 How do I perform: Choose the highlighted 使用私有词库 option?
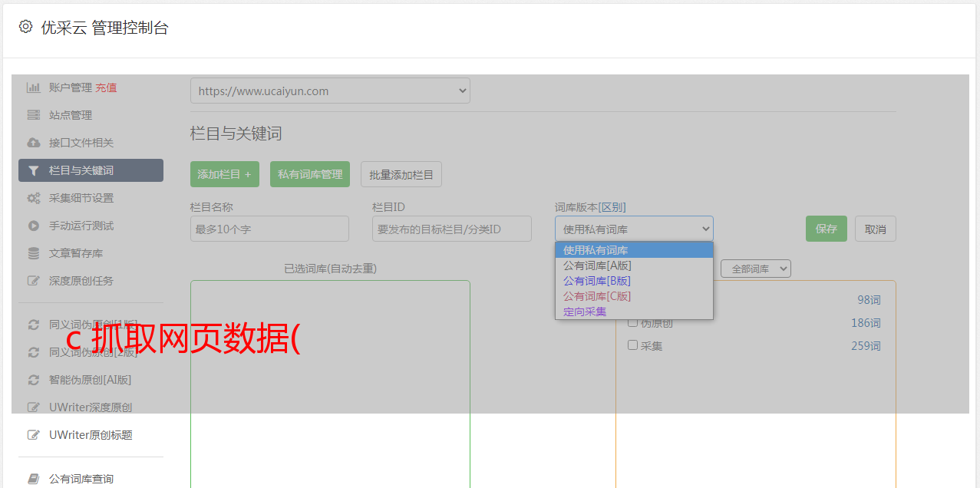(x=634, y=250)
